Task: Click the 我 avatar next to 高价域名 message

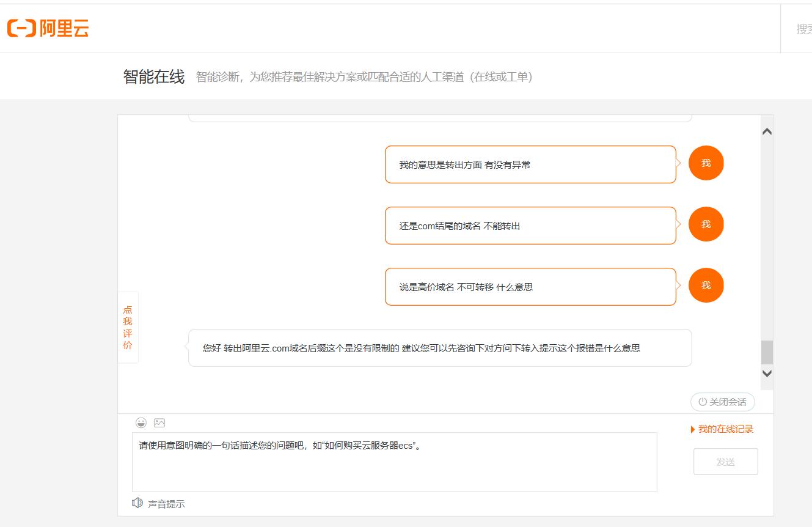Action: click(x=706, y=285)
